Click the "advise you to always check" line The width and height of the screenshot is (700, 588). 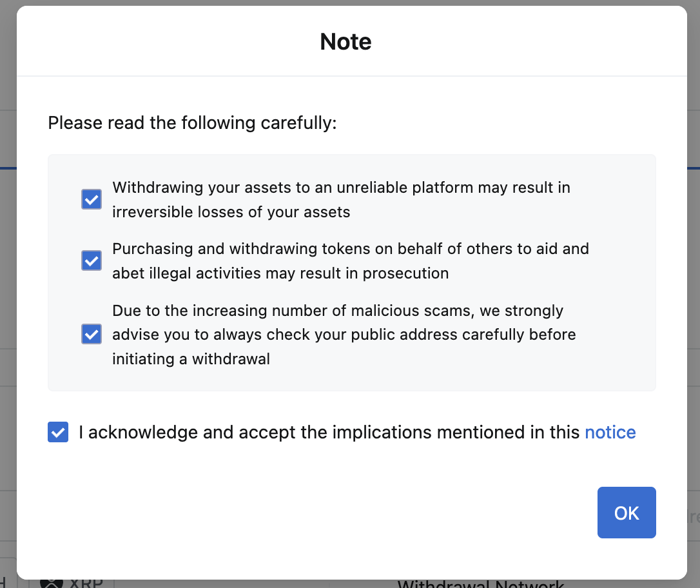click(x=344, y=335)
